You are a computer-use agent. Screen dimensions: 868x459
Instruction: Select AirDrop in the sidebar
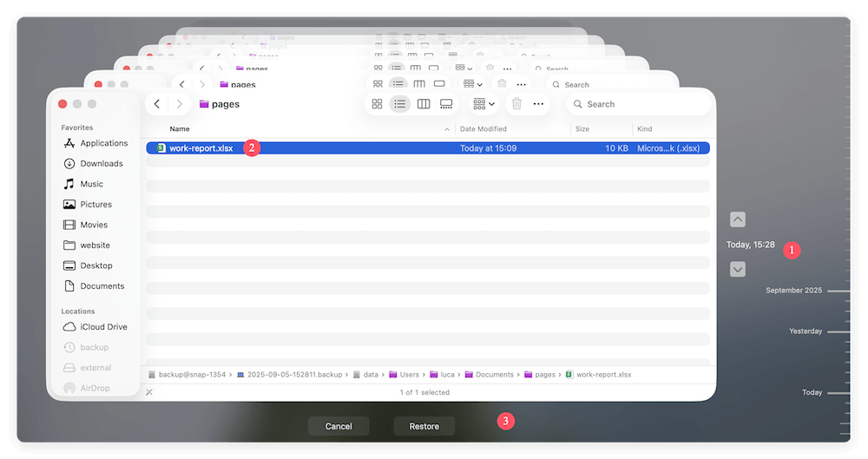point(87,388)
